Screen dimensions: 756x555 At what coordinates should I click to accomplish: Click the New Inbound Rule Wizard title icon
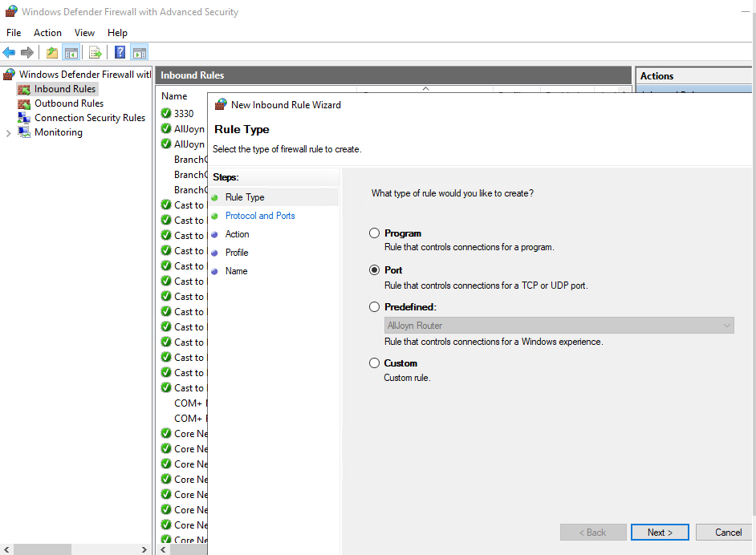pos(221,104)
